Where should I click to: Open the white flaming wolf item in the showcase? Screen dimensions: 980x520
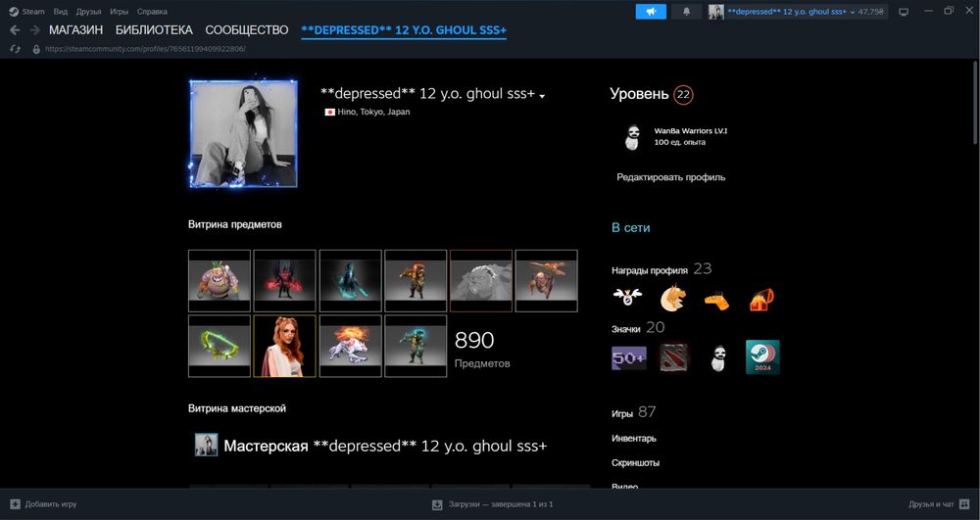pyautogui.click(x=351, y=346)
